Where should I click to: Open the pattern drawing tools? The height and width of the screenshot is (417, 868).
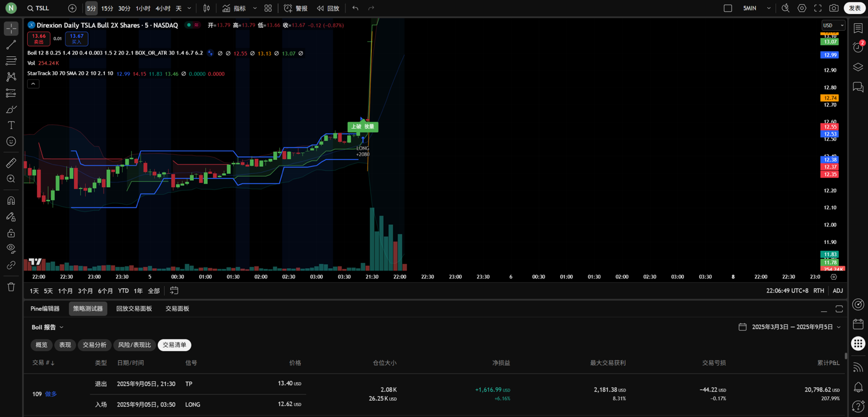(11, 76)
